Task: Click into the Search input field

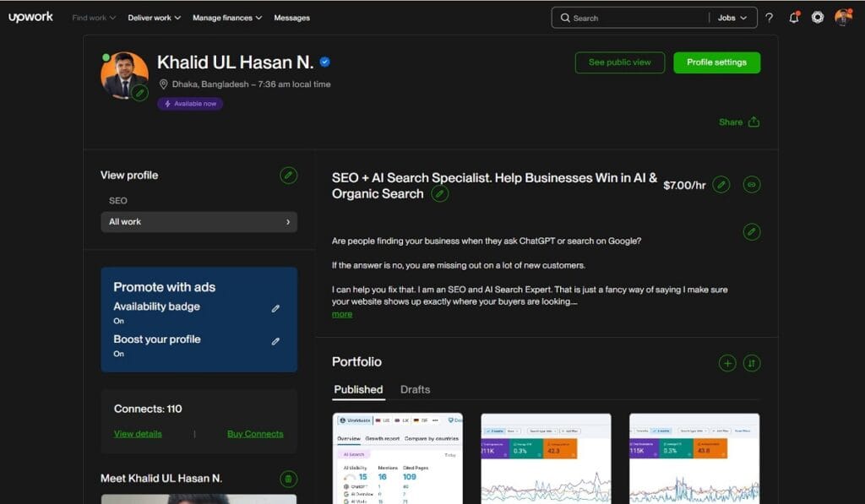Action: [634, 18]
